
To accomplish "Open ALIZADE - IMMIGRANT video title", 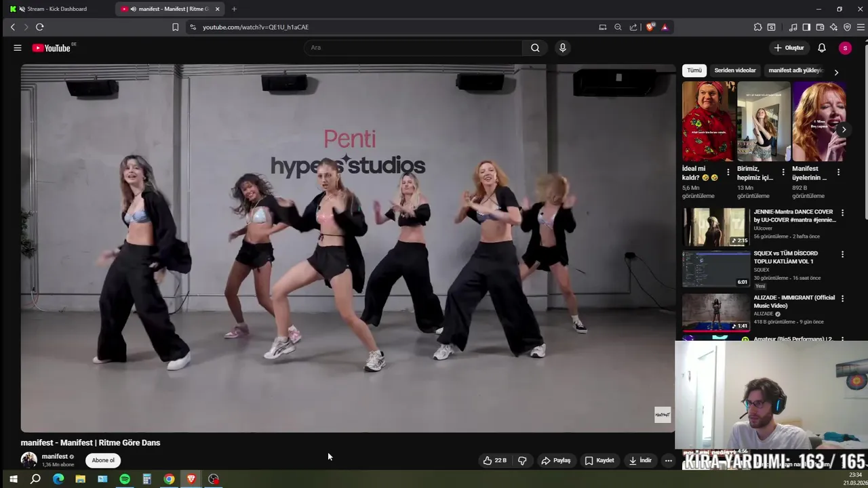I will [x=794, y=302].
